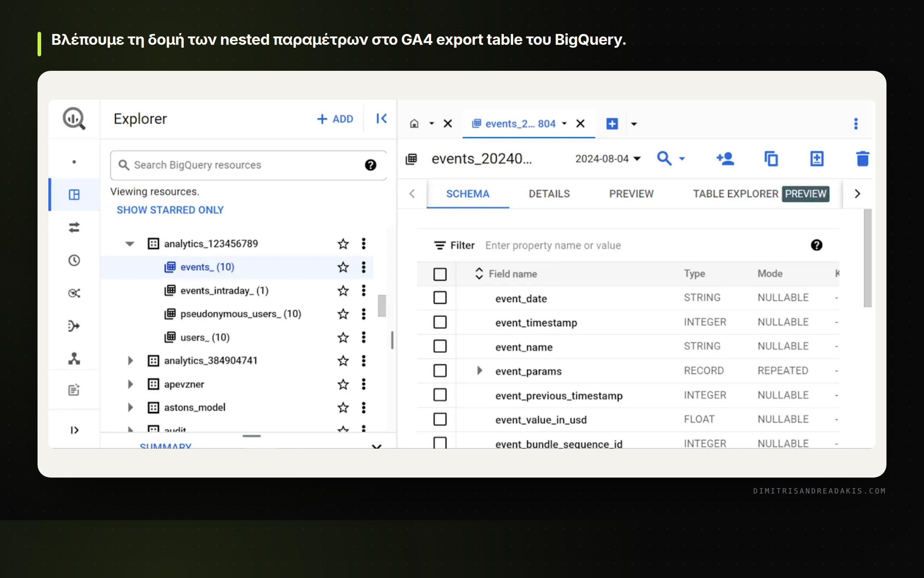Open Scheduled queries clock icon
This screenshot has width=924, height=578.
(x=74, y=260)
